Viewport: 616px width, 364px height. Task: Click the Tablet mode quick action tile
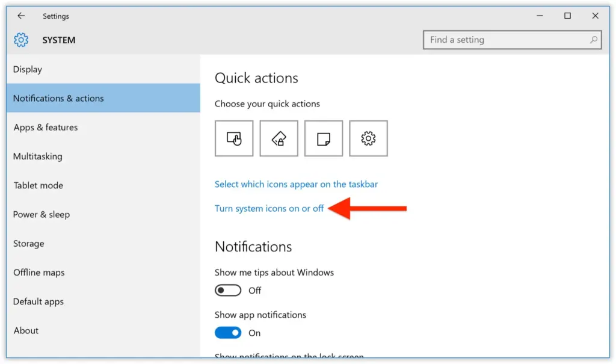[234, 138]
